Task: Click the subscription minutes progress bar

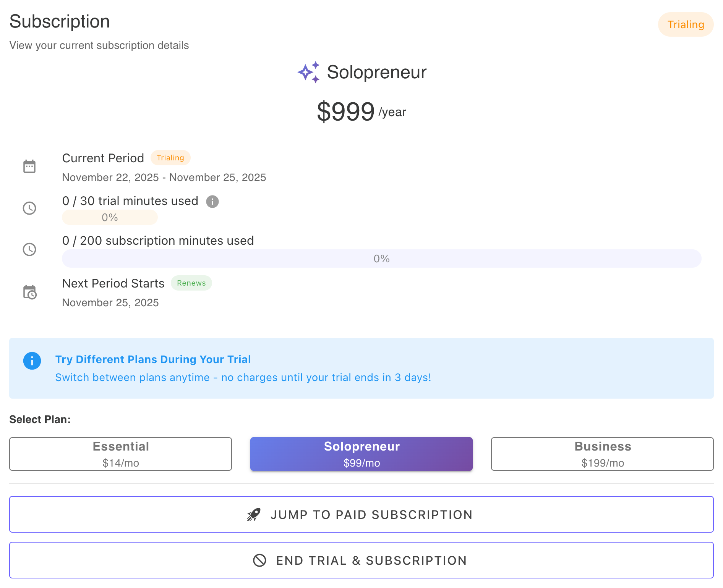Action: tap(381, 258)
